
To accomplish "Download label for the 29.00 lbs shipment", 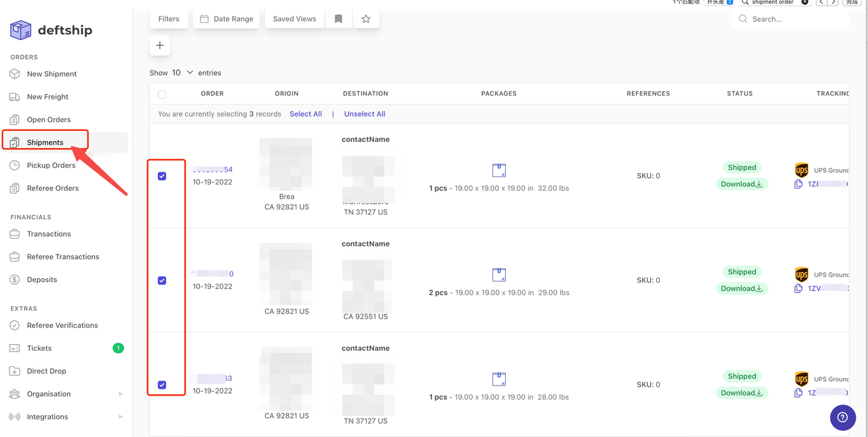I will [x=742, y=288].
